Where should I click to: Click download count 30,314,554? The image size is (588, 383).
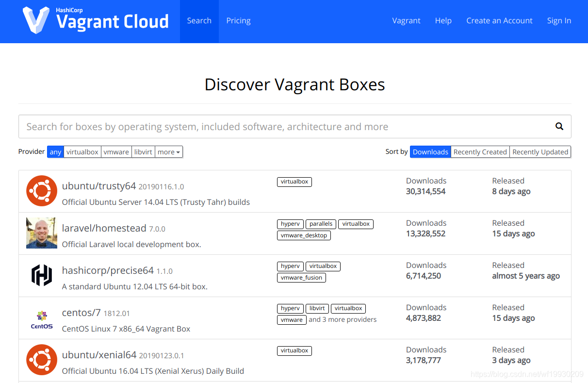click(426, 191)
